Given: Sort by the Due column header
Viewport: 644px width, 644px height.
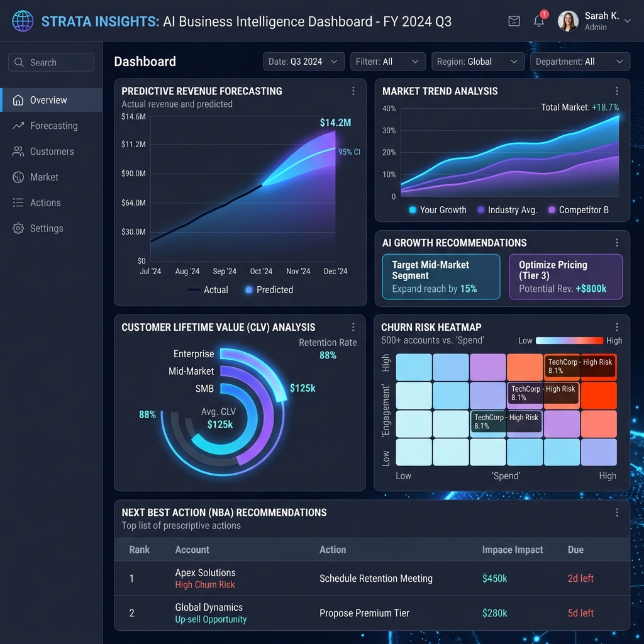Looking at the screenshot, I should click(x=575, y=550).
